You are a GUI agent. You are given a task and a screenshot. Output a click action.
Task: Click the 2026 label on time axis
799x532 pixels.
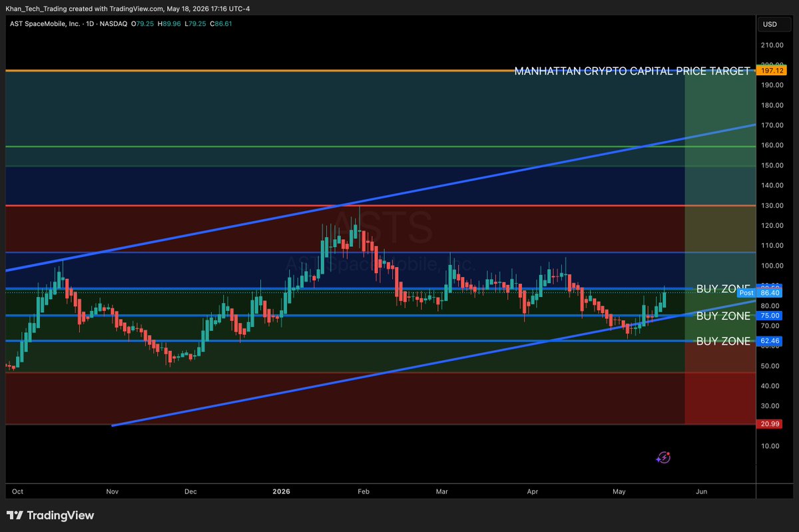(282, 491)
